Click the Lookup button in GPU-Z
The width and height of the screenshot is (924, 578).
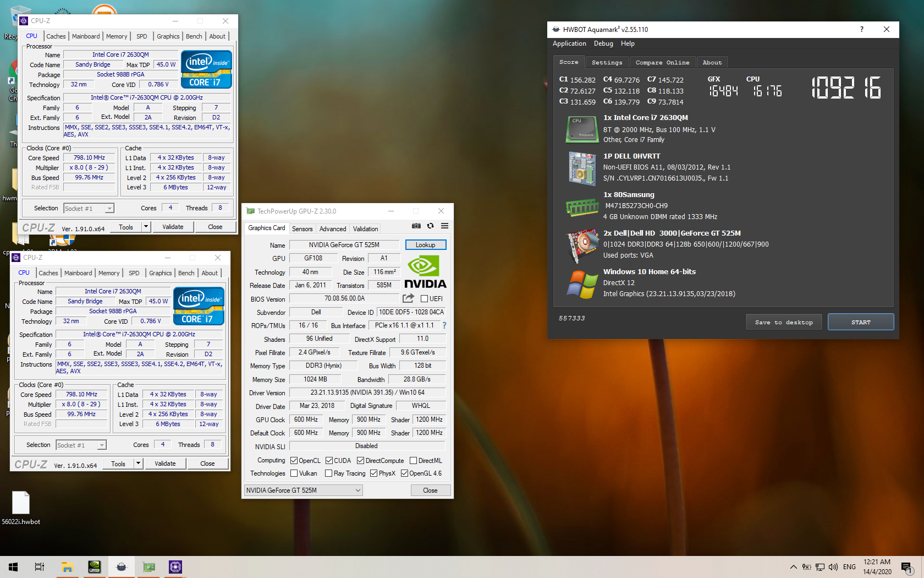tap(425, 245)
